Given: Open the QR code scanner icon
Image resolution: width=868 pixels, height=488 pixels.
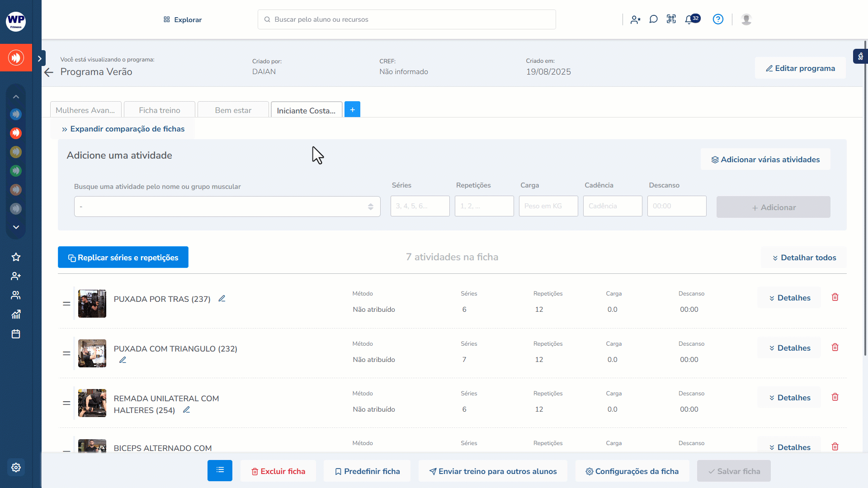Looking at the screenshot, I should tap(671, 19).
